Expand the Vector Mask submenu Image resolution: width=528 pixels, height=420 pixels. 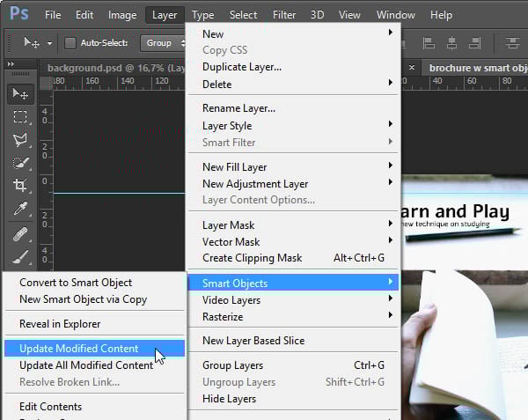[x=293, y=241]
